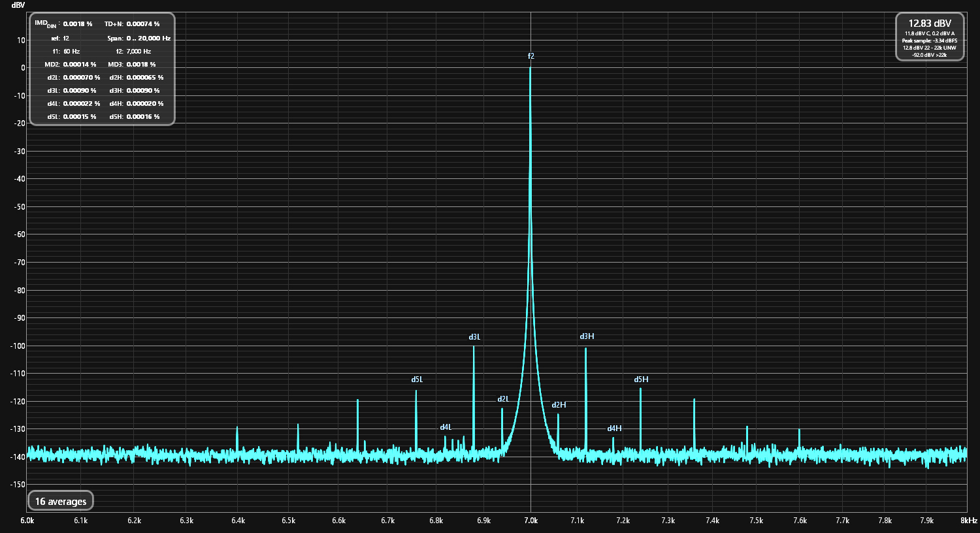Screen dimensions: 980x533
Task: Click the TD+N 0.00074 % reading
Action: point(143,24)
